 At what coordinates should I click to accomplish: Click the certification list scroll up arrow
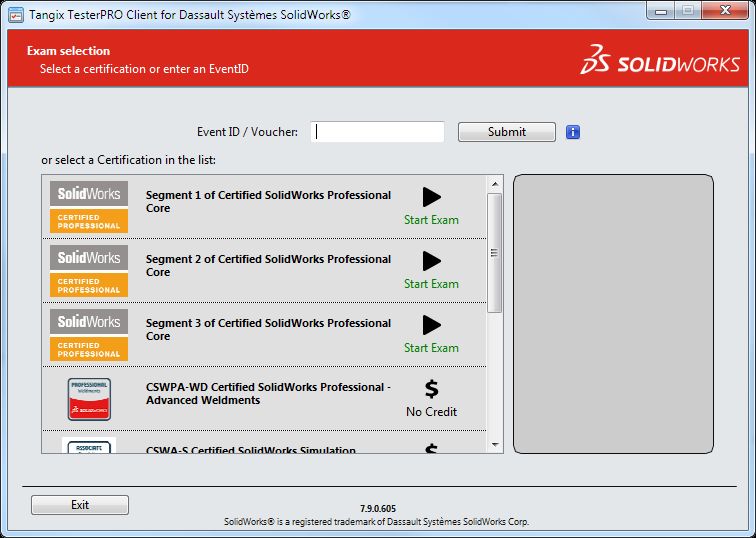495,184
